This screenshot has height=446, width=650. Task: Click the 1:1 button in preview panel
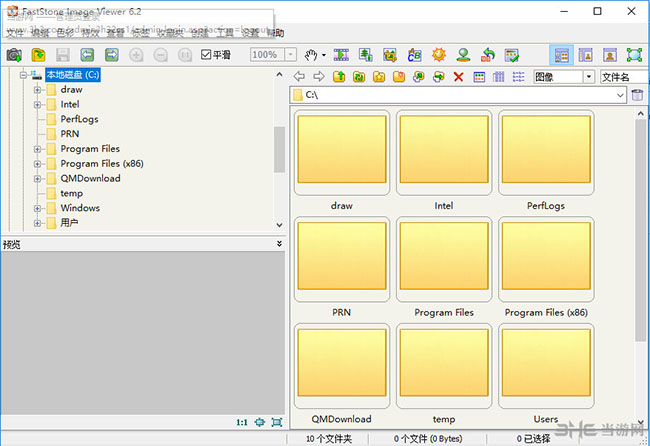(x=242, y=422)
